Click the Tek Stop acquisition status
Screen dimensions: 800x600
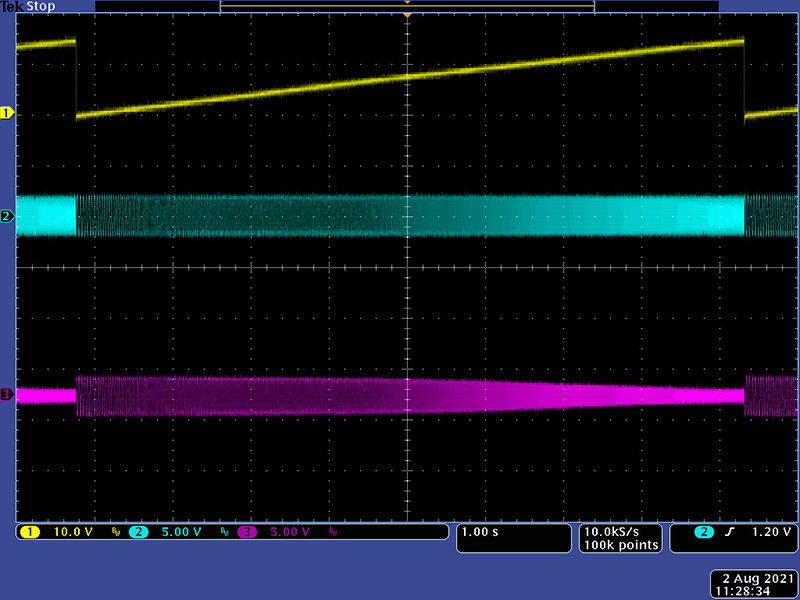[28, 6]
